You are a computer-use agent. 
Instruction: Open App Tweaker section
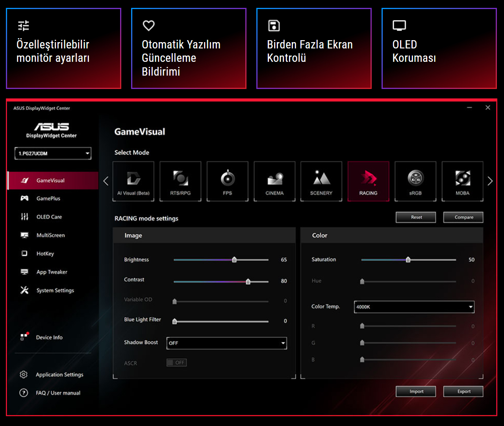point(53,272)
